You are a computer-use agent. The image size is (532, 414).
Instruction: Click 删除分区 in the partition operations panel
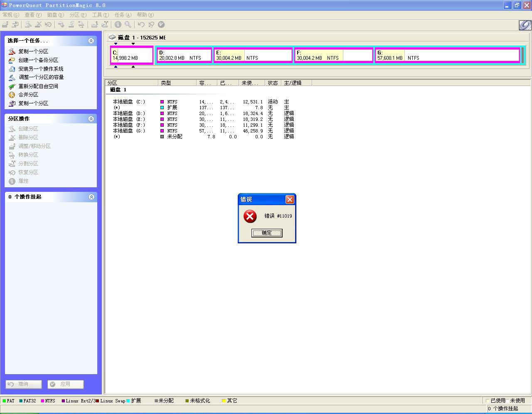pos(28,137)
